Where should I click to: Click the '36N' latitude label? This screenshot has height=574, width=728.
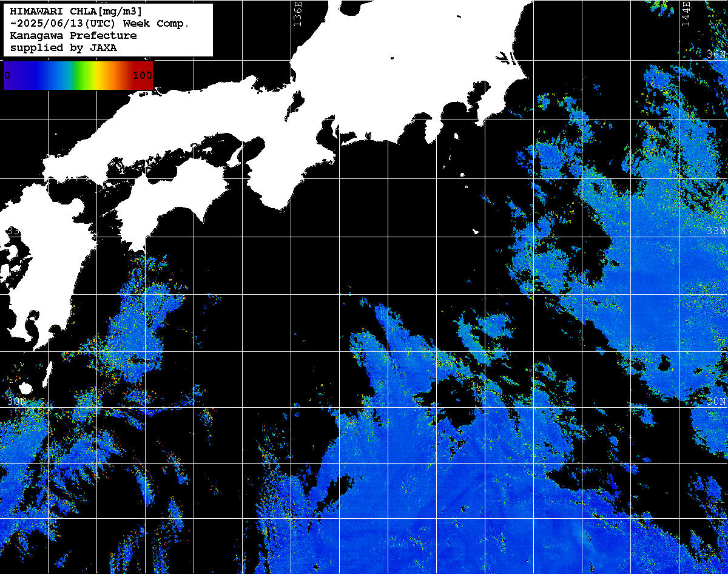click(716, 55)
